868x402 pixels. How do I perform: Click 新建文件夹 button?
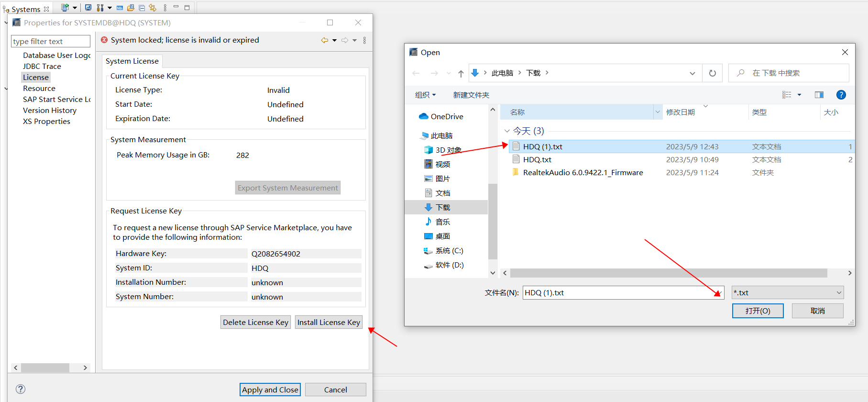(x=471, y=95)
